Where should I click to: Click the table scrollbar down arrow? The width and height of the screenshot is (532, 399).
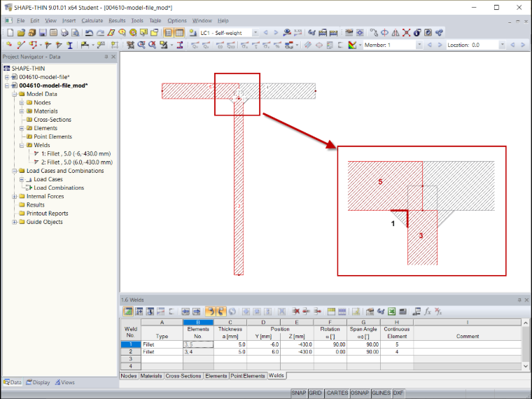point(526,366)
